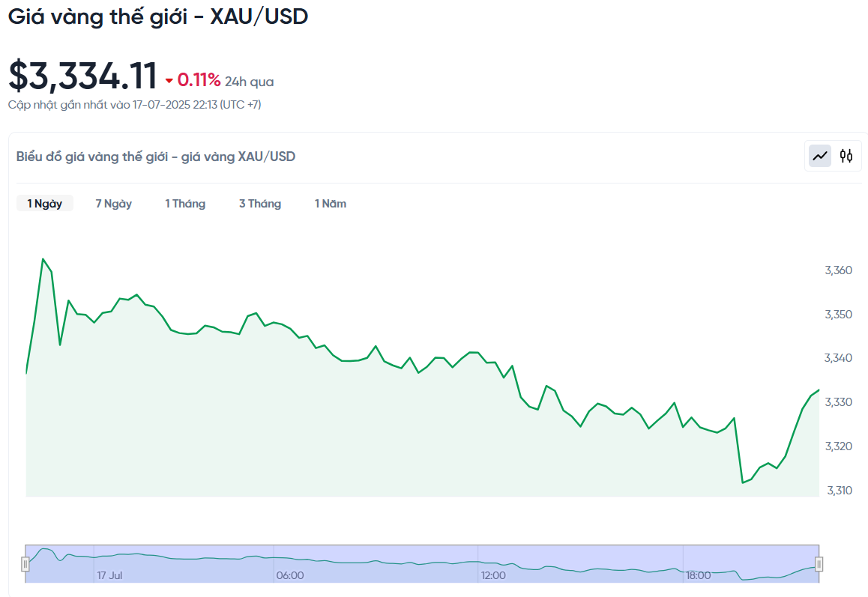This screenshot has width=868, height=597.
Task: Show the 1 Tháng price range
Action: pos(185,204)
